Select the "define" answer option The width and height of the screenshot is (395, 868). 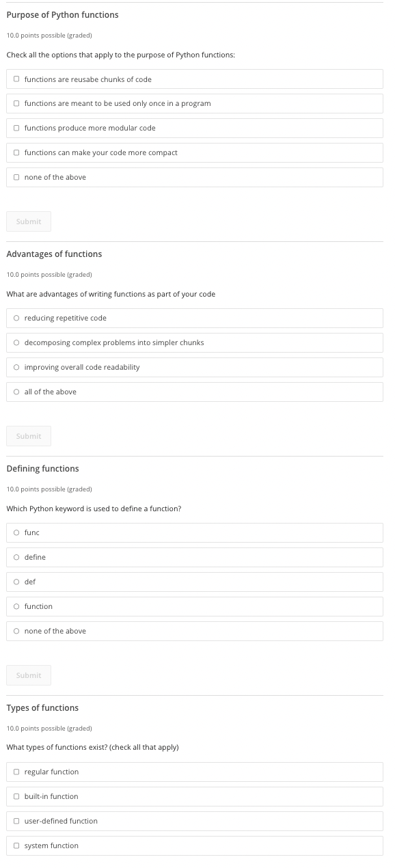[x=16, y=557]
